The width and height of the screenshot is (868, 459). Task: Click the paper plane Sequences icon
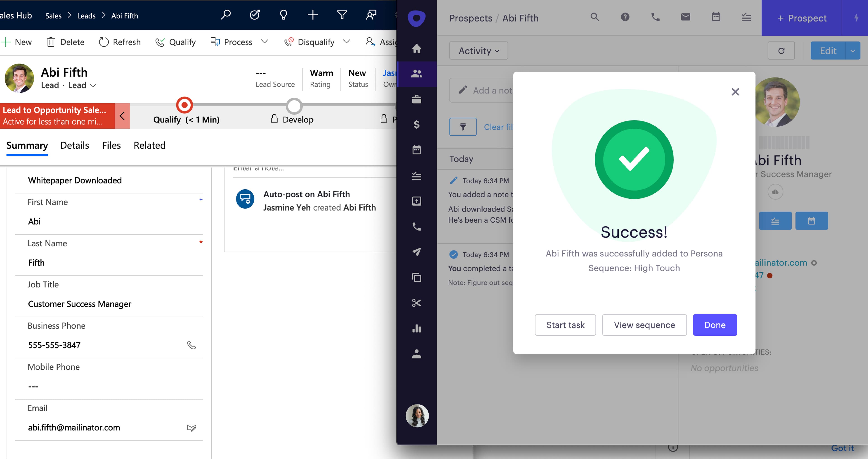416,252
